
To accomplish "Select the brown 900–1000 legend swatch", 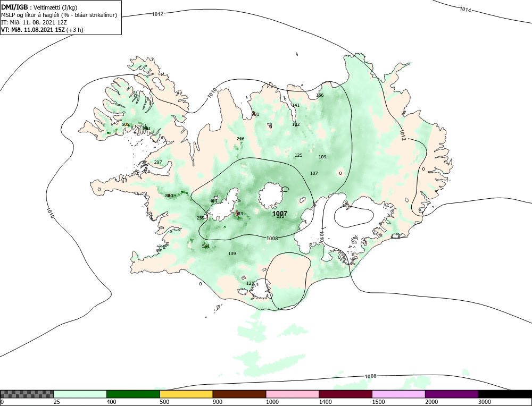I will pos(239,394).
